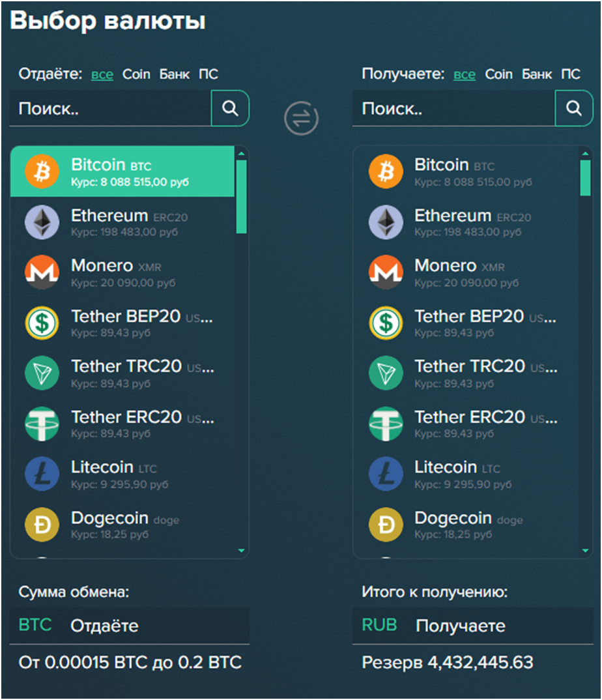Click the search magnifier under Получаете
This screenshot has width=602, height=700.
574,108
